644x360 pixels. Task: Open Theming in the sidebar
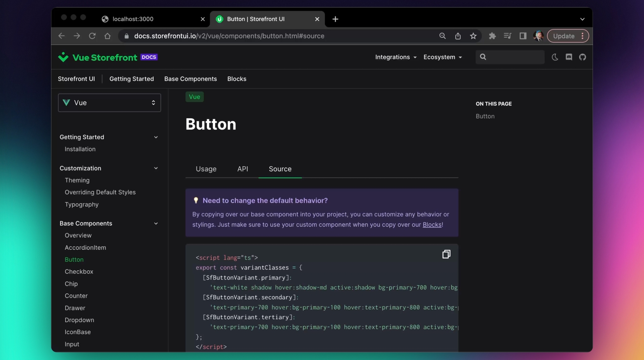tap(77, 180)
